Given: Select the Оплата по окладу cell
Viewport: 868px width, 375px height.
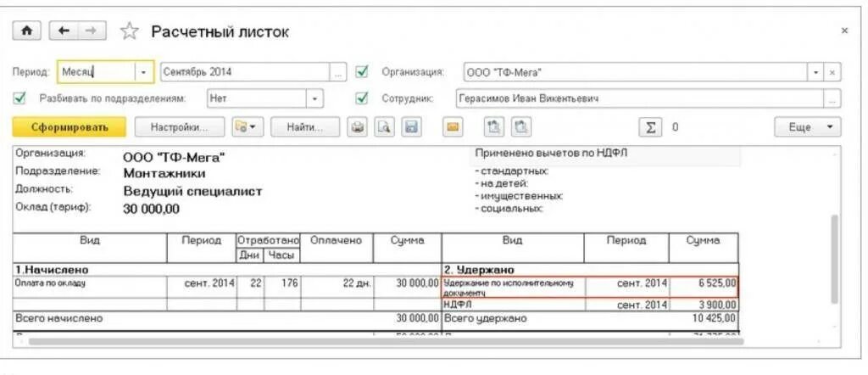Looking at the screenshot, I should coord(90,288).
